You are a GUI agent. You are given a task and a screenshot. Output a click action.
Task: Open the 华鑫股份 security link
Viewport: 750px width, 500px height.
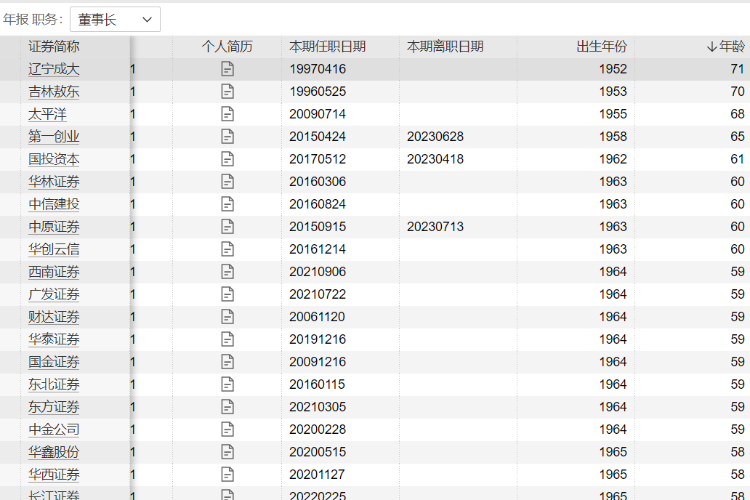coord(54,451)
